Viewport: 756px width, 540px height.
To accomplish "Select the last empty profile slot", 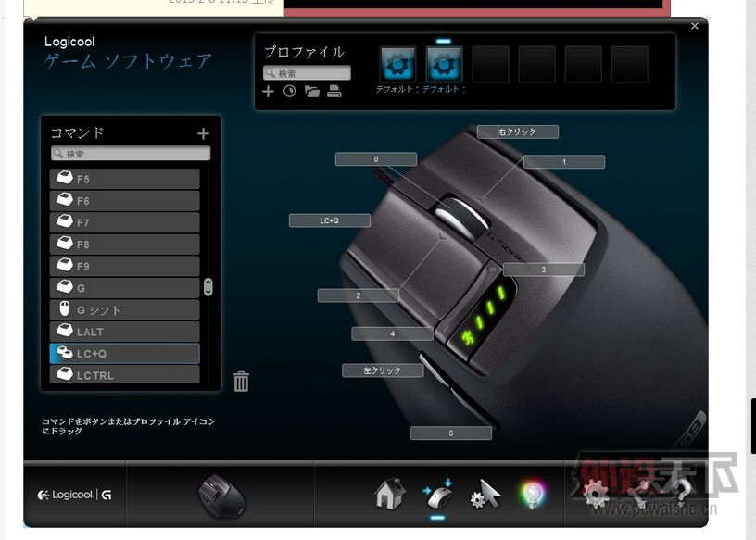I will click(630, 65).
